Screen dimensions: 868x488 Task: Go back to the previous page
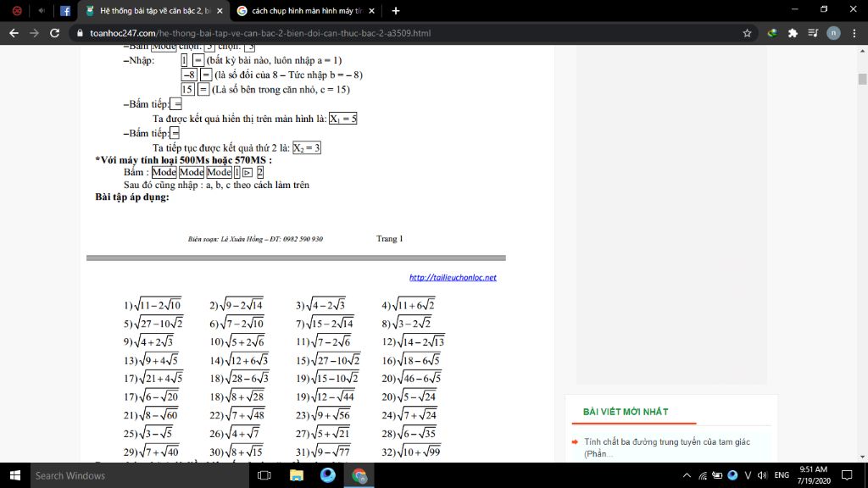[14, 33]
